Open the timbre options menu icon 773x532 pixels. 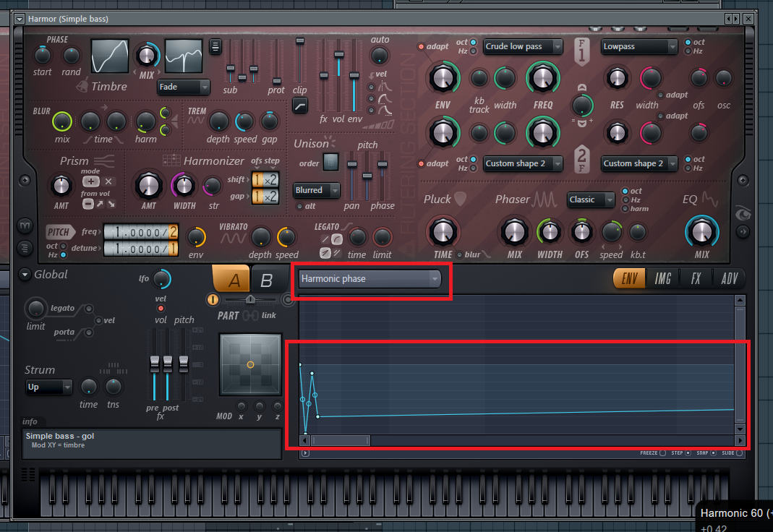tap(215, 47)
